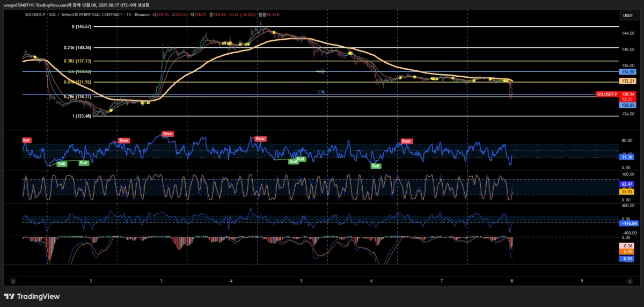Click the 31.36 RSI value tag
This screenshot has width=644, height=307.
pyautogui.click(x=627, y=157)
